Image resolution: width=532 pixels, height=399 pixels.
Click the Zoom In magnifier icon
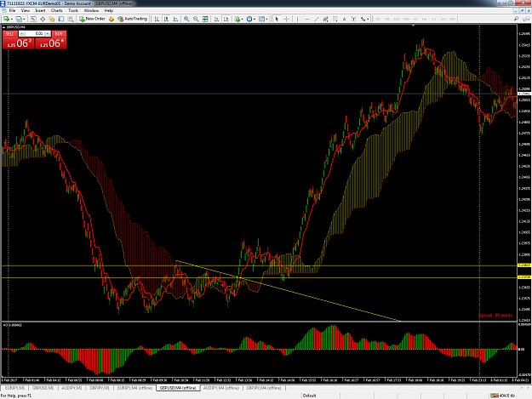tap(186, 19)
